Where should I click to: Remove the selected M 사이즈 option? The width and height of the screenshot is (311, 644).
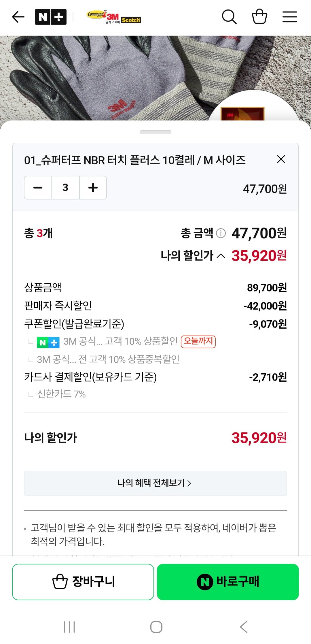click(x=281, y=159)
